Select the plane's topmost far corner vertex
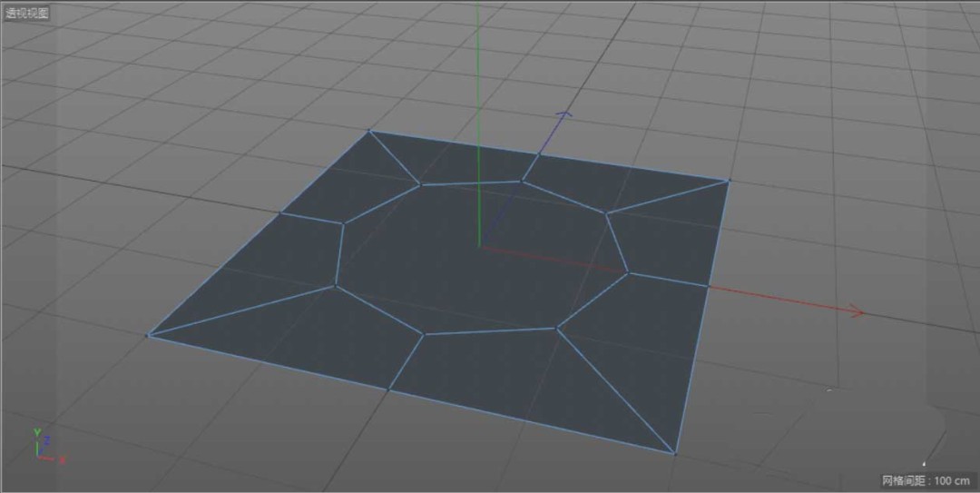Image resolution: width=980 pixels, height=493 pixels. pos(369,131)
